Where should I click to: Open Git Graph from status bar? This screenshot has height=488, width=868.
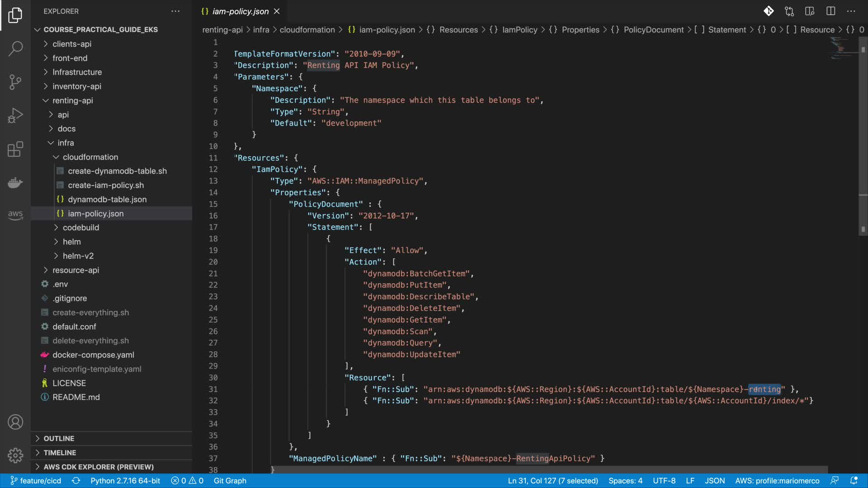click(230, 481)
